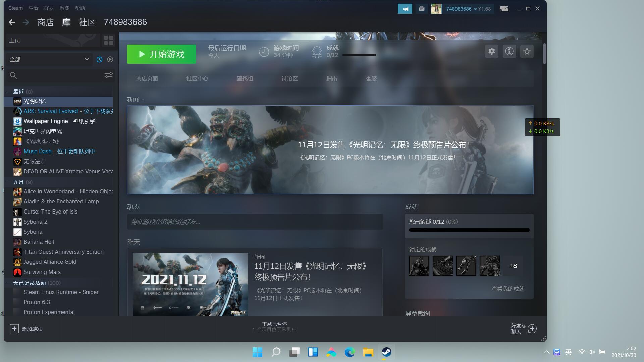Open friends and chat plus icon
This screenshot has width=644, height=362.
click(x=532, y=329)
